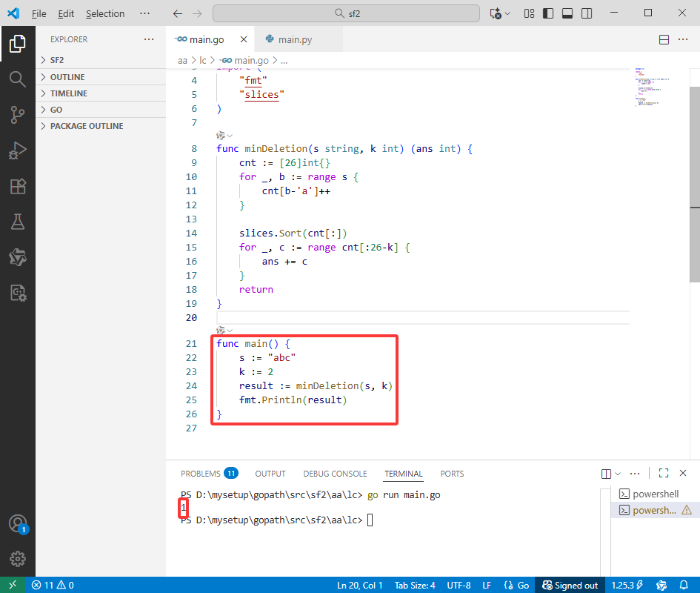Viewport: 700px width, 593px height.
Task: Open editor More Actions ellipsis
Action: pyautogui.click(x=683, y=39)
